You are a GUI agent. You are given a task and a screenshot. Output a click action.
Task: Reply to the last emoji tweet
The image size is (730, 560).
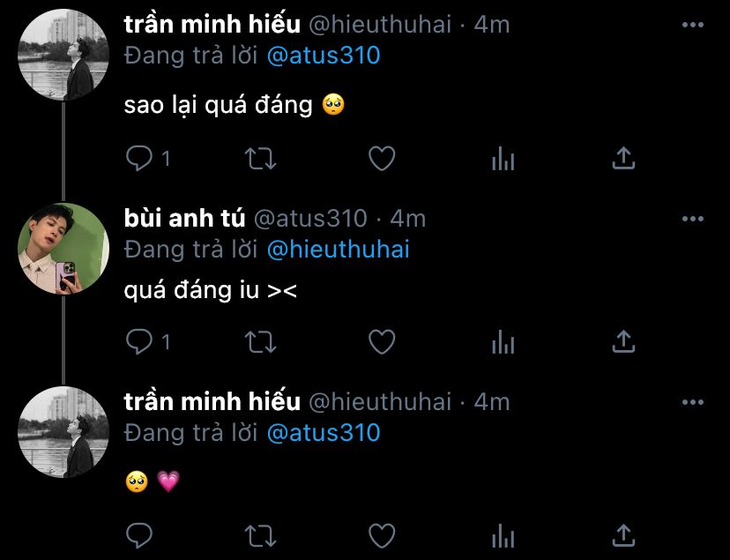[140, 534]
